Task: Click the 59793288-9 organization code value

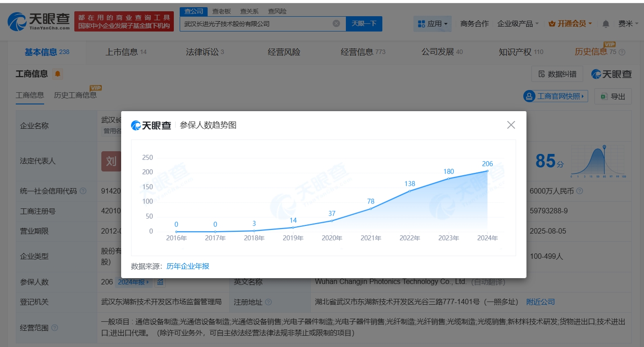Action: [549, 211]
